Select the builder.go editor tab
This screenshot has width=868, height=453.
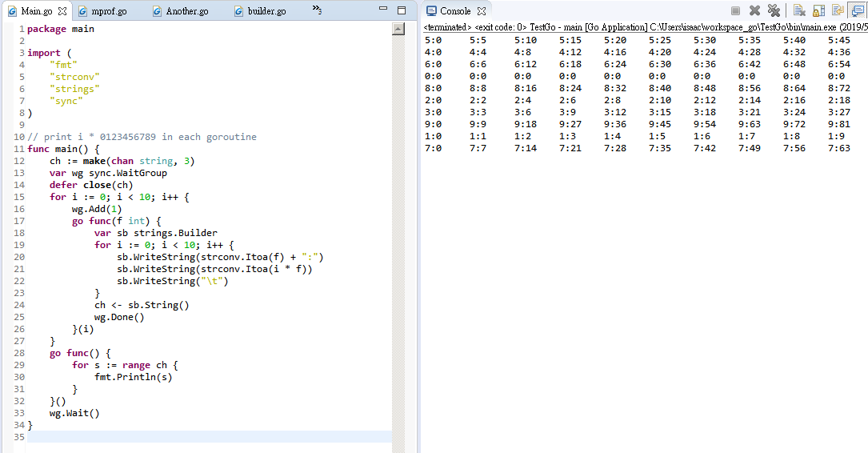tap(266, 11)
